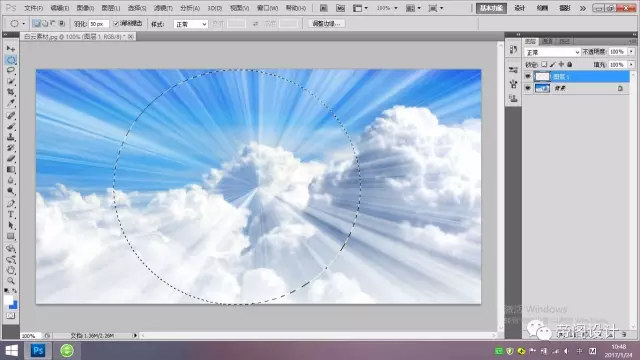The image size is (640, 360).
Task: Select the Lasso tool
Action: 11,70
